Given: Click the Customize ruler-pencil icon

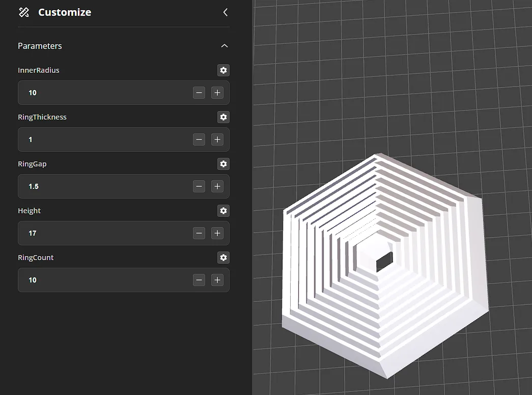Looking at the screenshot, I should (24, 12).
